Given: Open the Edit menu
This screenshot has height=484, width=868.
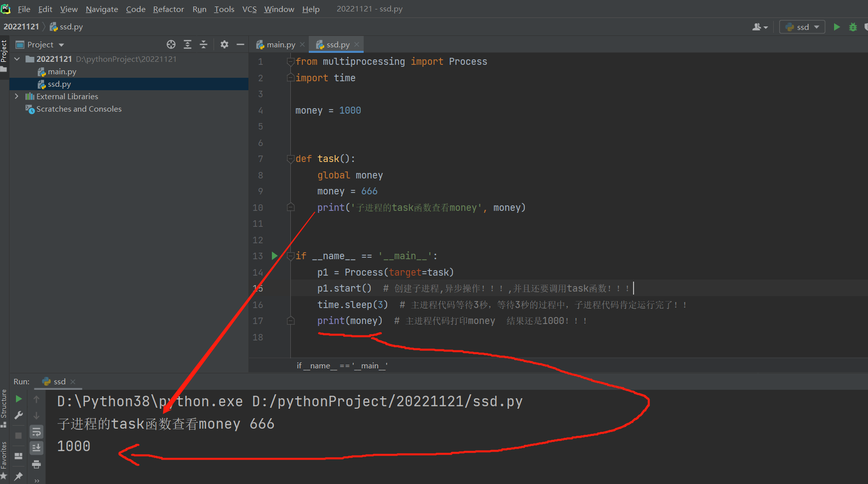Looking at the screenshot, I should click(45, 9).
